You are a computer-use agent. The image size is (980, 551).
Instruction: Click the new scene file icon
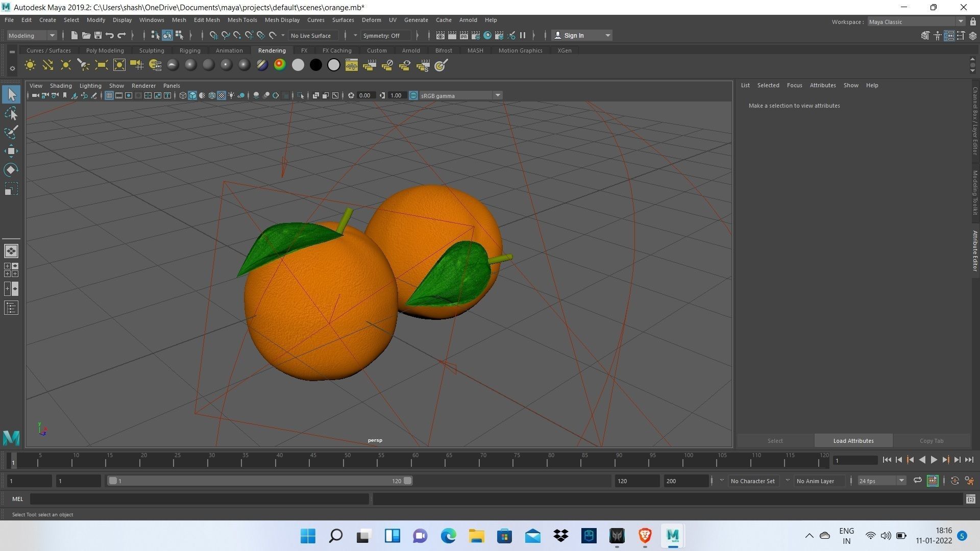[x=74, y=35]
